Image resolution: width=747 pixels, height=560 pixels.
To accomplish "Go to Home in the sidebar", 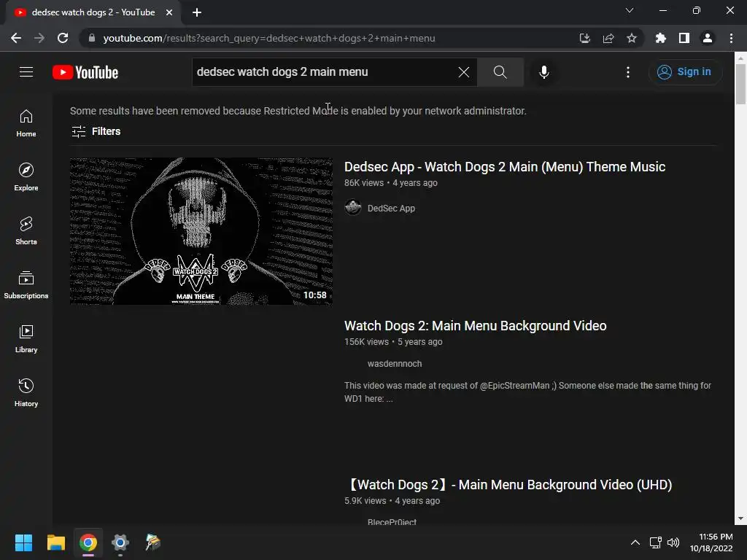I will (26, 122).
